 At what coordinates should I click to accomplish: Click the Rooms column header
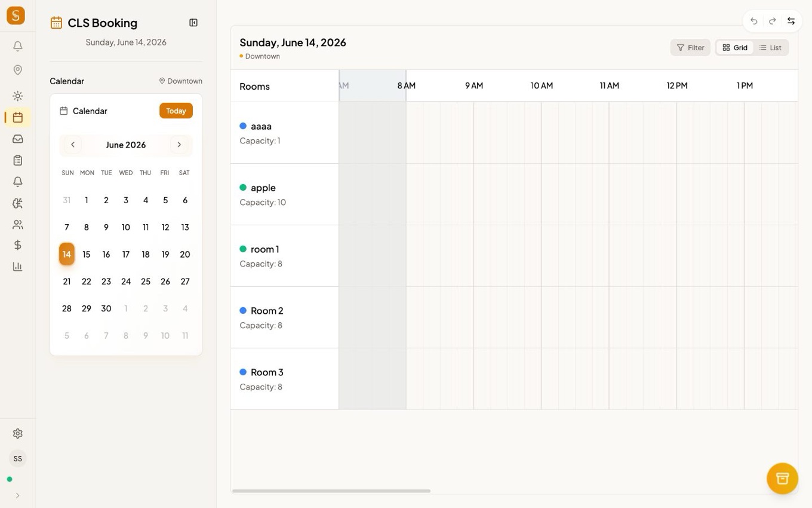click(x=255, y=86)
